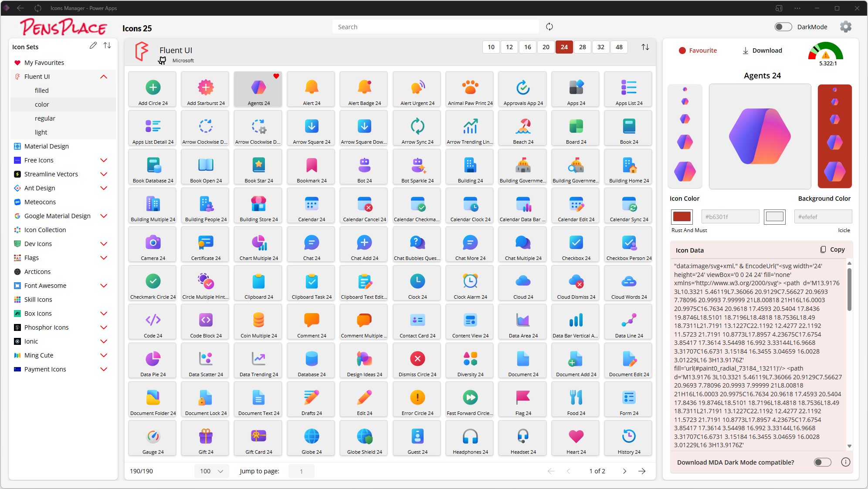Choose the Building Home 24 icon
This screenshot has height=489, width=868.
(629, 167)
